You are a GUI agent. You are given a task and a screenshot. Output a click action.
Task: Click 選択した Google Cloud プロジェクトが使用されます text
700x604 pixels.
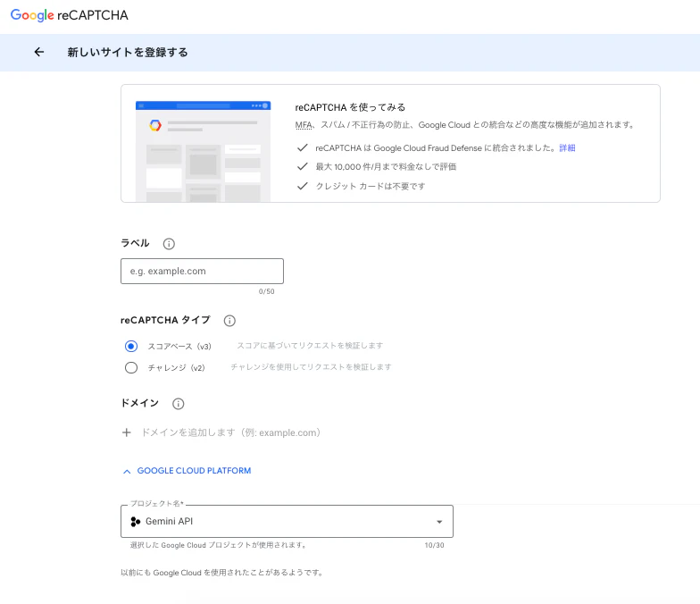(218, 545)
